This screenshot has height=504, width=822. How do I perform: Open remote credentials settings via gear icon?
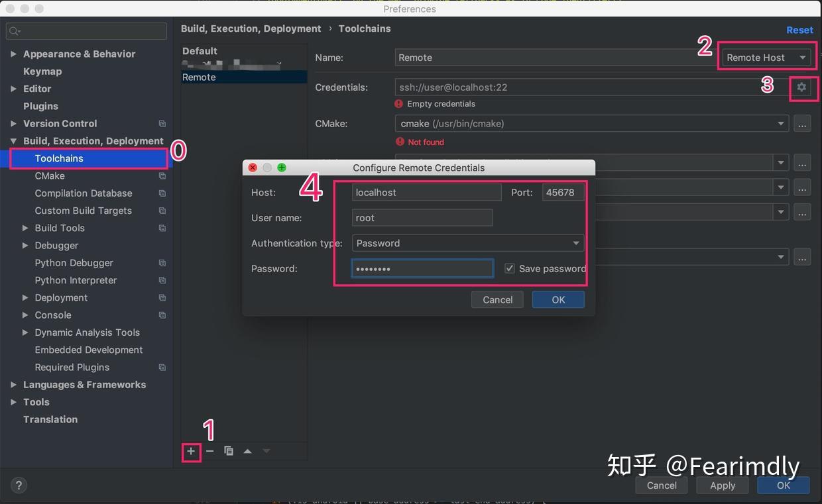point(803,87)
